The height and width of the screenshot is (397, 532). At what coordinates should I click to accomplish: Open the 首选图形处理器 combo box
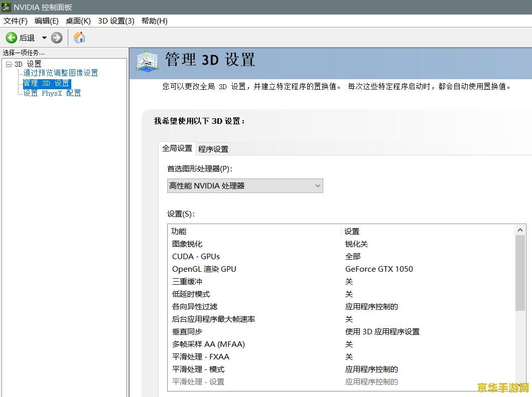click(x=245, y=185)
